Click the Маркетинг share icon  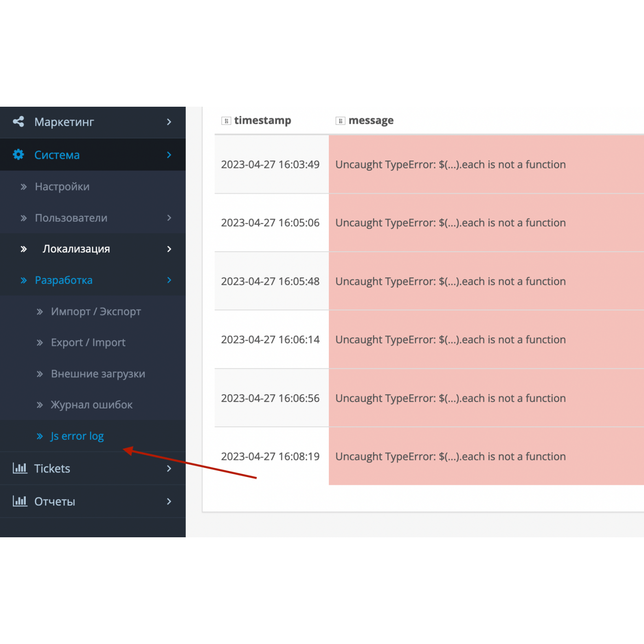[18, 122]
